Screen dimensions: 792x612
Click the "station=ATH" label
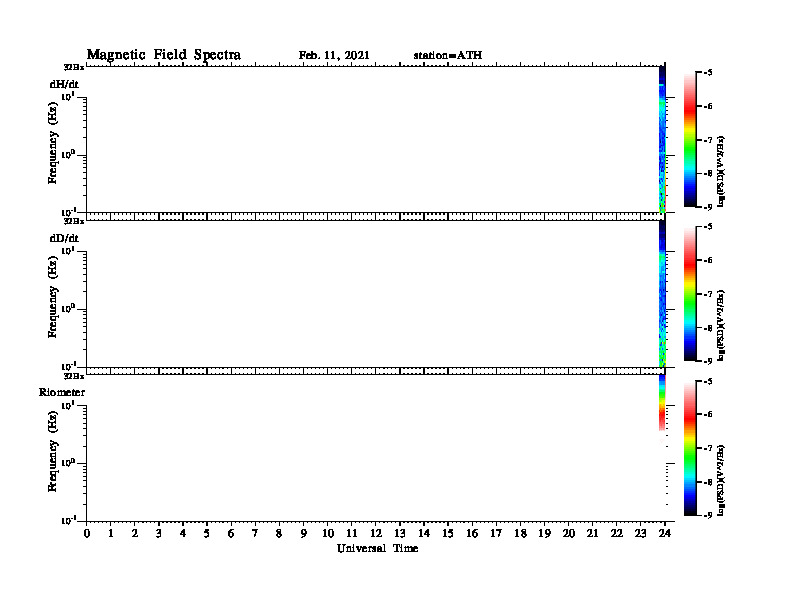448,55
